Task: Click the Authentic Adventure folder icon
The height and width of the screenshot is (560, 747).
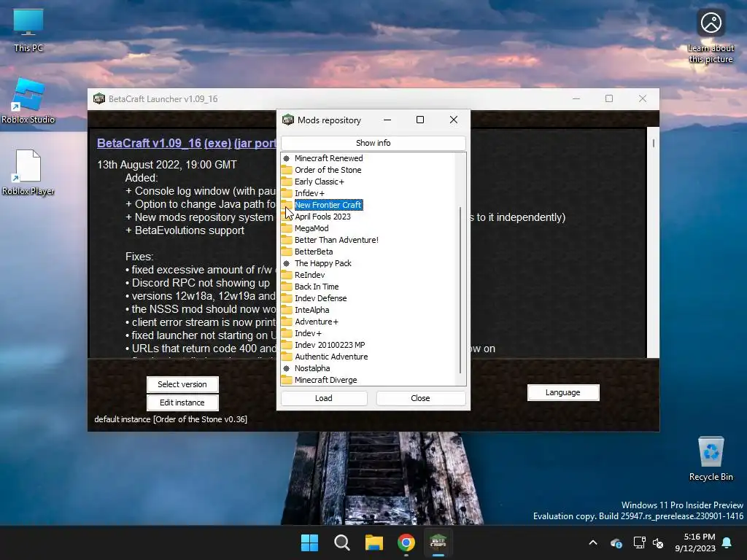Action: coord(286,357)
